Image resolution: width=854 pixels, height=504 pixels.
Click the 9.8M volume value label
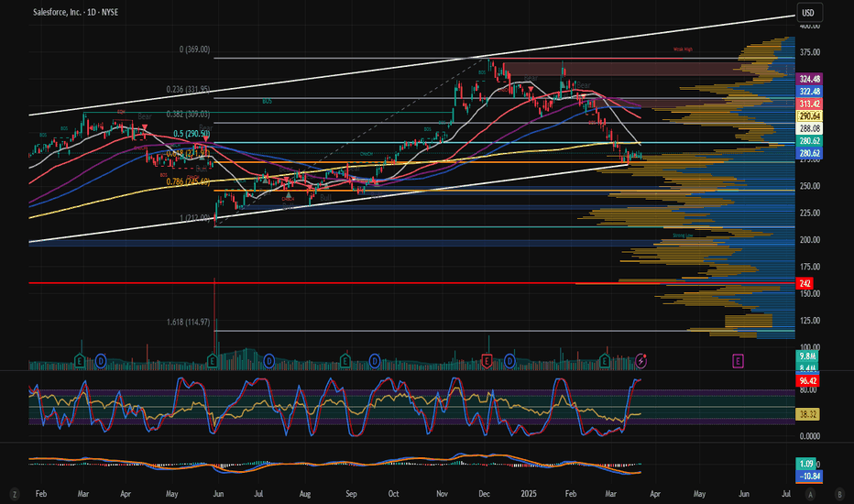[806, 356]
